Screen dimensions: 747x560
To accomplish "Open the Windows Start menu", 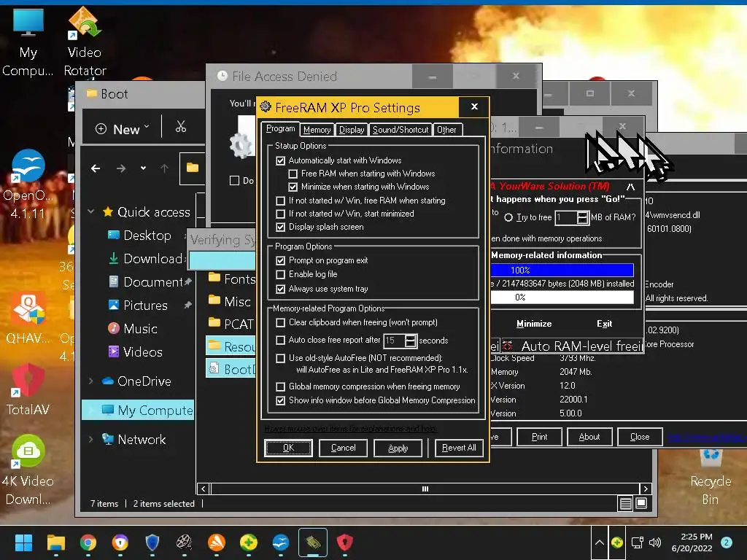I will [23, 542].
